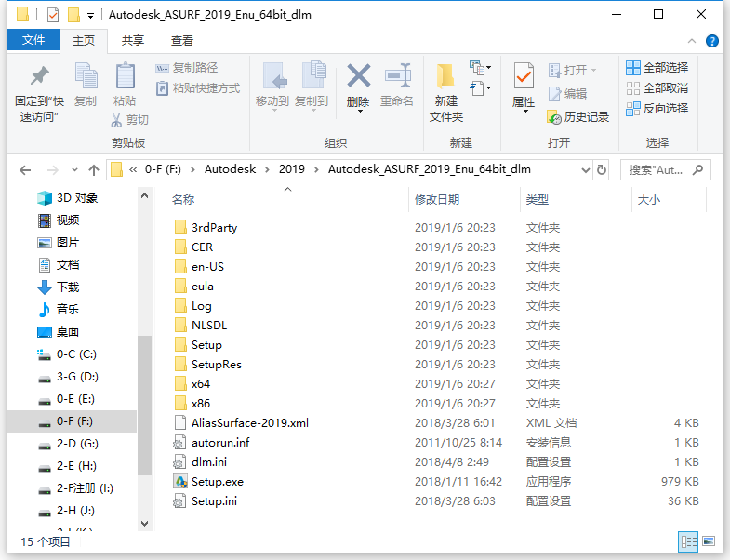Viewport: 730px width, 560px height.
Task: Sort by the Size column header
Action: [669, 200]
